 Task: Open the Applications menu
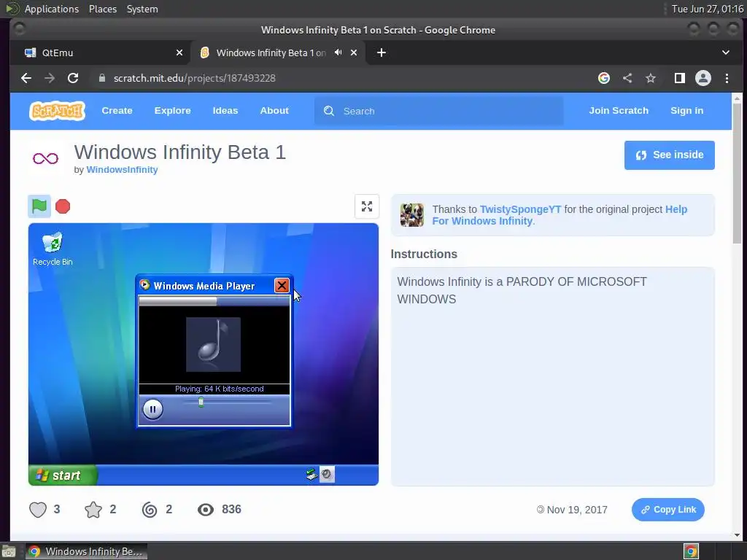52,9
